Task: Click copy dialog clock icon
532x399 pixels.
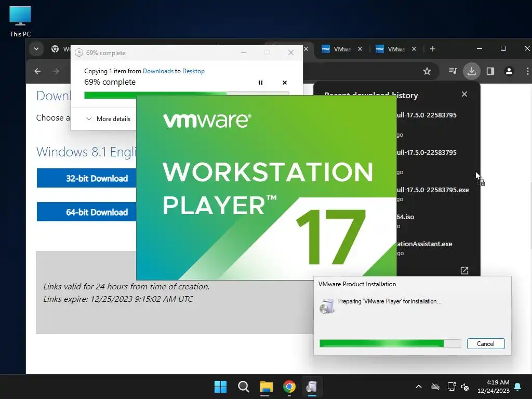Action: [79, 52]
